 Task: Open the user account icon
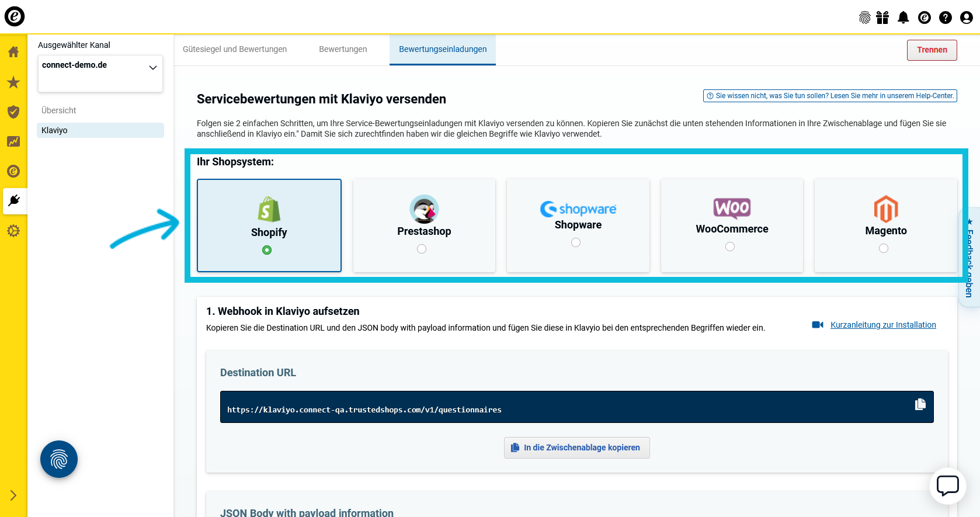coord(967,18)
